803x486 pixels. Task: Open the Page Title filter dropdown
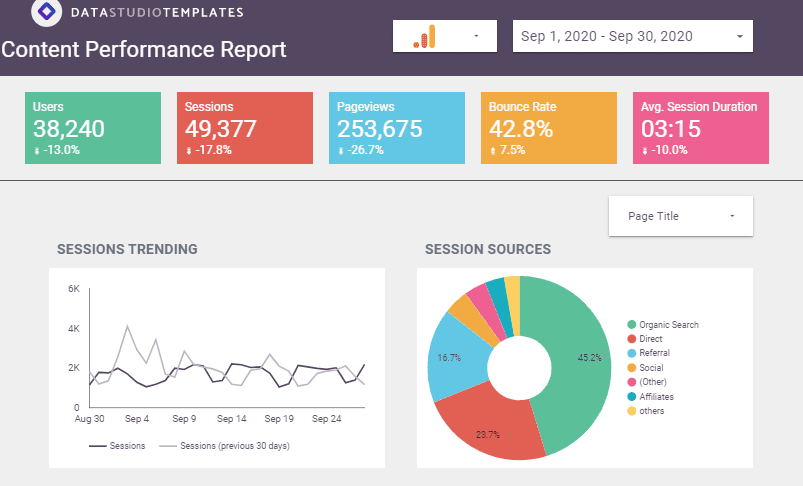(681, 216)
